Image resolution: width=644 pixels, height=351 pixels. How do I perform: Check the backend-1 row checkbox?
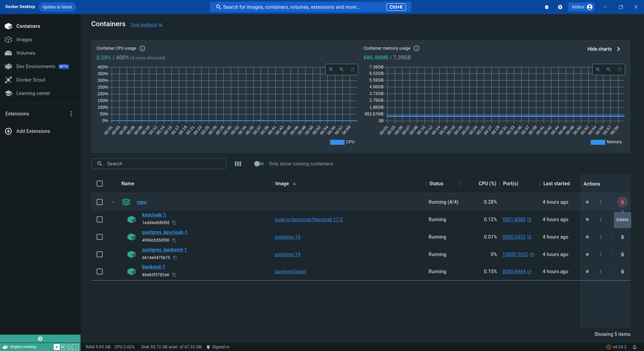tap(100, 271)
